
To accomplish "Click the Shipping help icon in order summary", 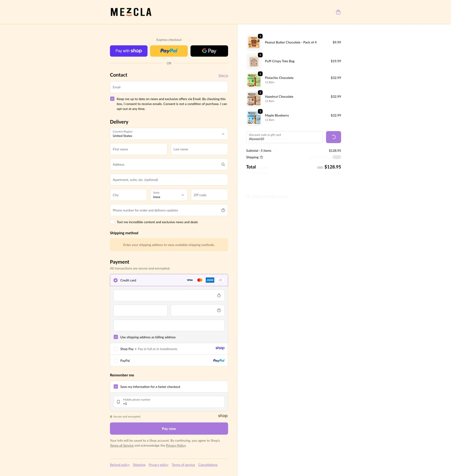I will [261, 157].
